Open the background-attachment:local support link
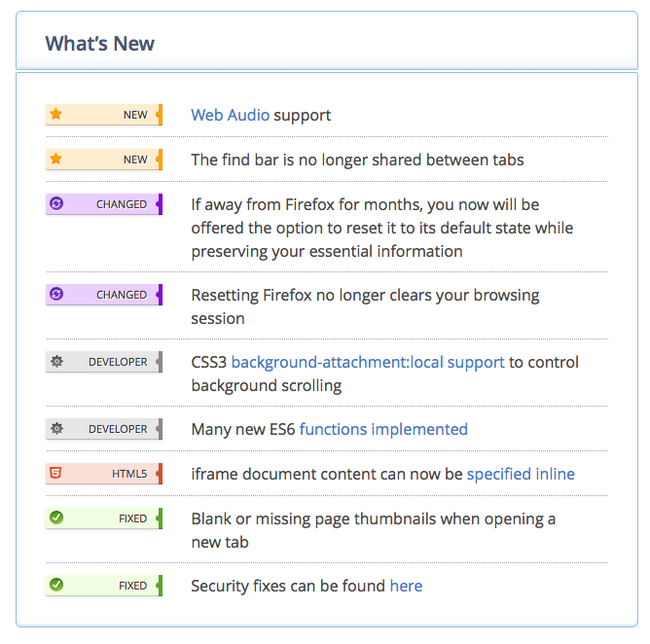 tap(368, 362)
